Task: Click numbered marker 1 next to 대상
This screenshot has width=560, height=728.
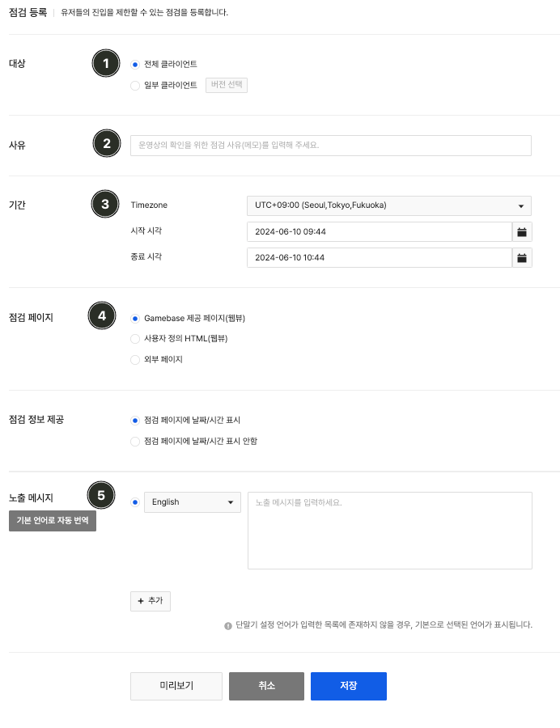Action: click(106, 63)
